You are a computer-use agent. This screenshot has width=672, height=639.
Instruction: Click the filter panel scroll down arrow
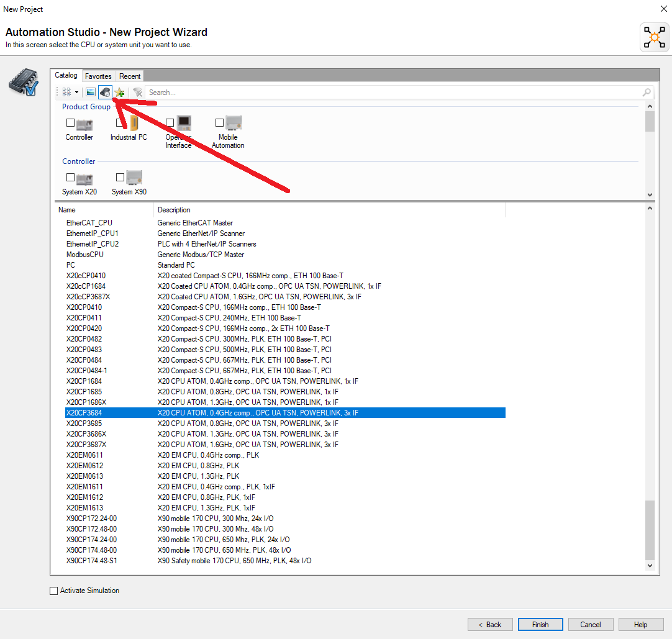click(x=650, y=194)
